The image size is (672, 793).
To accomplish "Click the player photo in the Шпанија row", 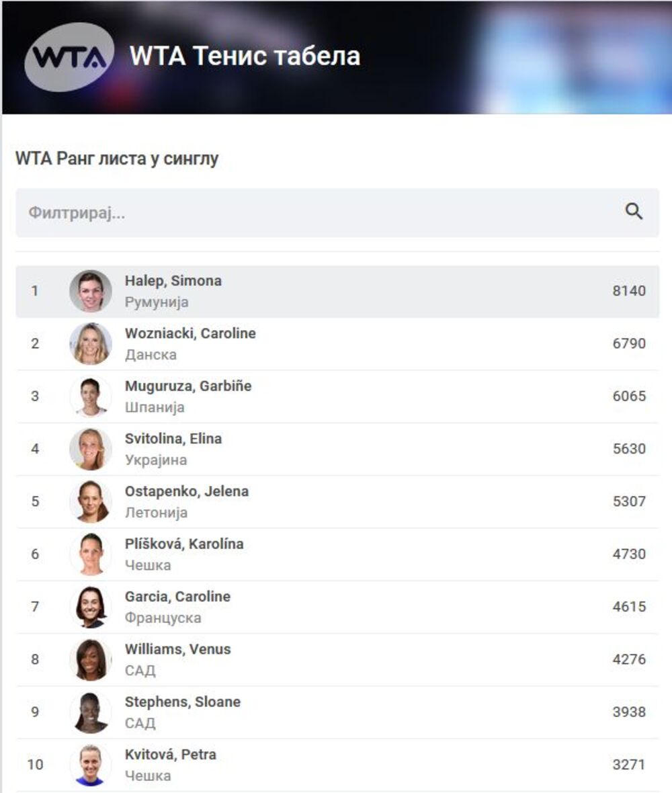I will [91, 396].
